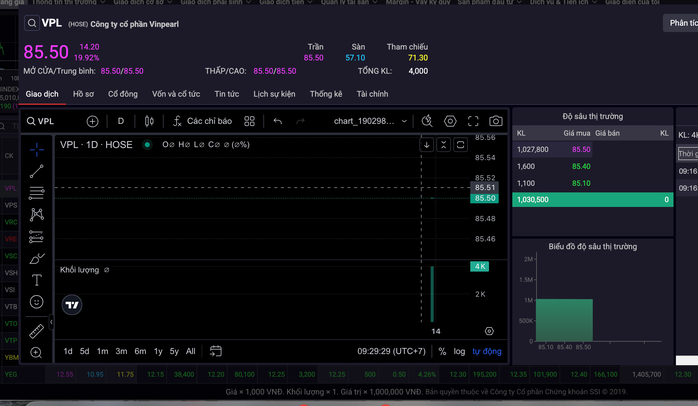Toggle percent scale on price axis

(x=441, y=351)
